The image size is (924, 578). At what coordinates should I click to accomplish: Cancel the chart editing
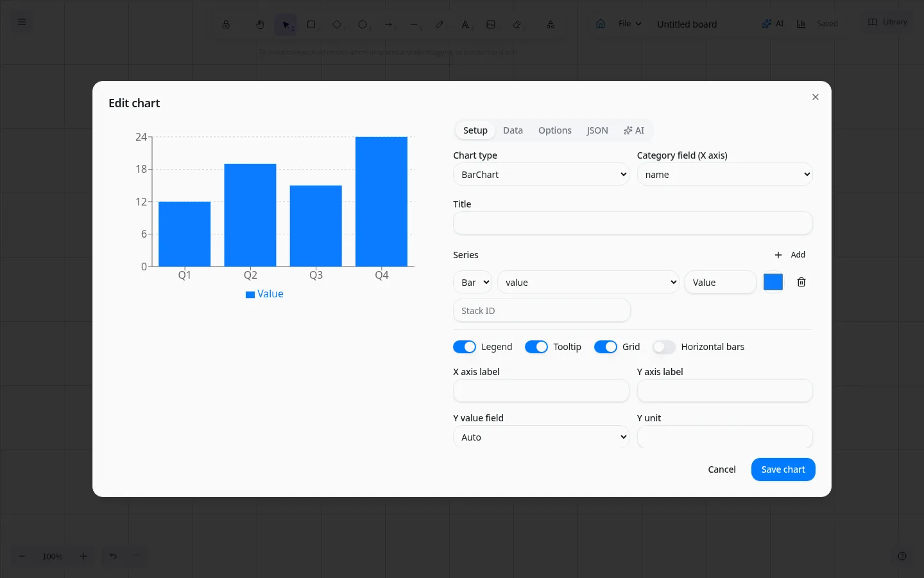pyautogui.click(x=722, y=469)
